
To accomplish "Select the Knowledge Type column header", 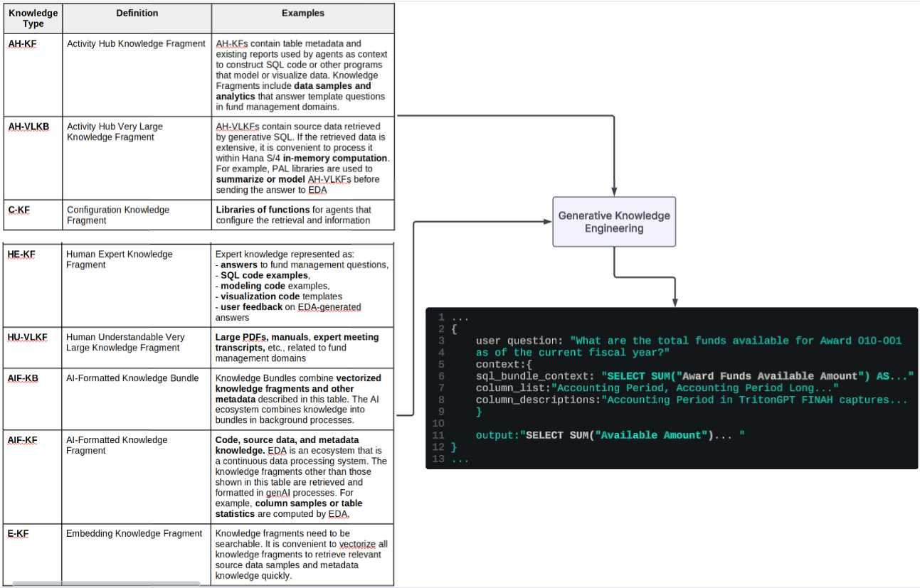I will point(33,18).
